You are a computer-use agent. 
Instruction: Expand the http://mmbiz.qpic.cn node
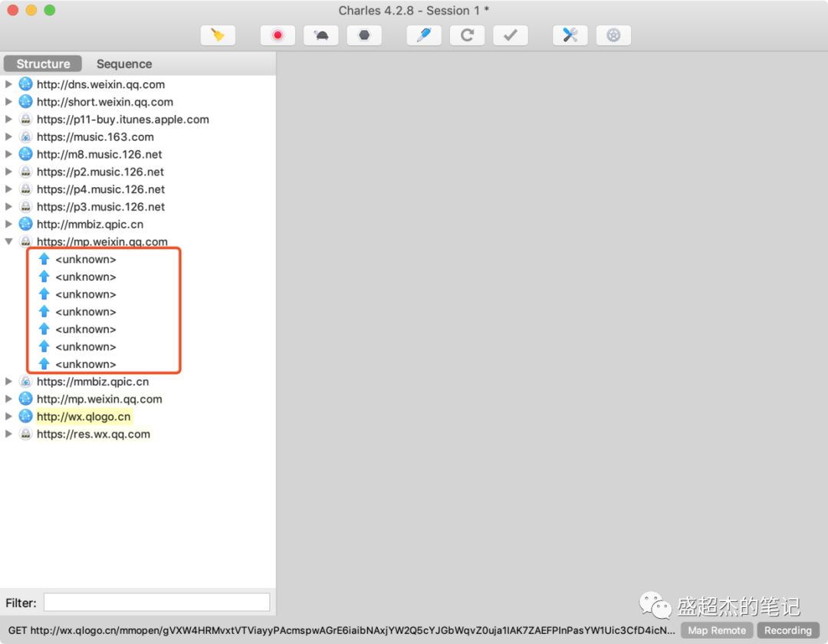pyautogui.click(x=8, y=224)
